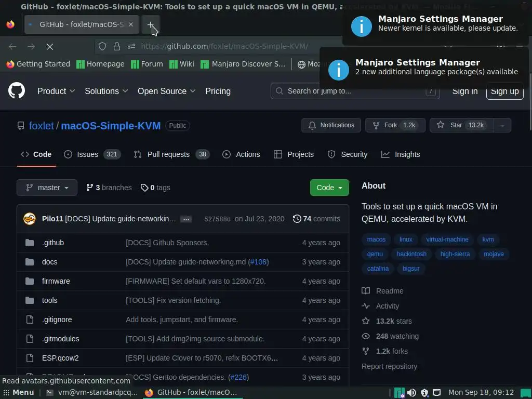Switch to the Projects tab
Image resolution: width=532 pixels, height=399 pixels.
pyautogui.click(x=294, y=154)
